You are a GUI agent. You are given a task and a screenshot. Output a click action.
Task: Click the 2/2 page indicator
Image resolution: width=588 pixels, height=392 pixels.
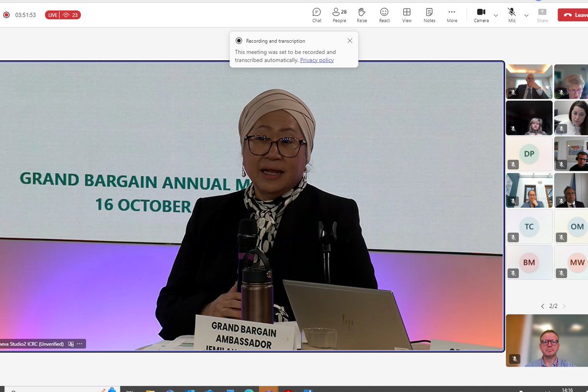point(553,306)
